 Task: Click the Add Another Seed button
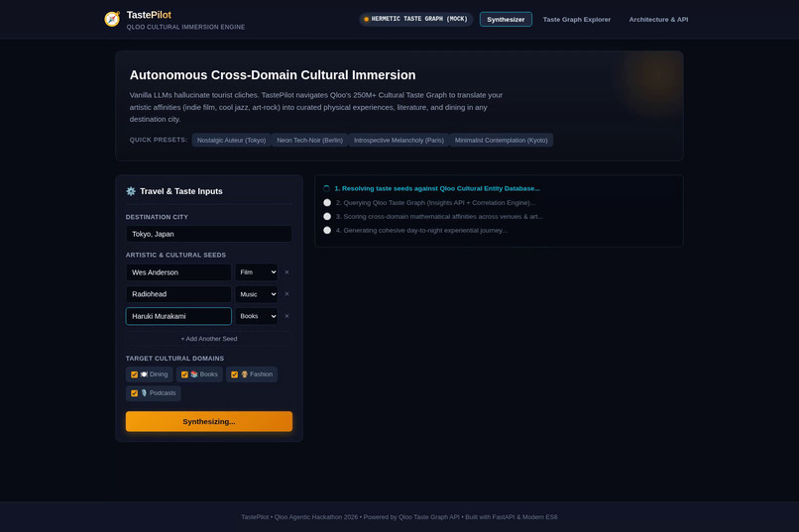(x=209, y=339)
